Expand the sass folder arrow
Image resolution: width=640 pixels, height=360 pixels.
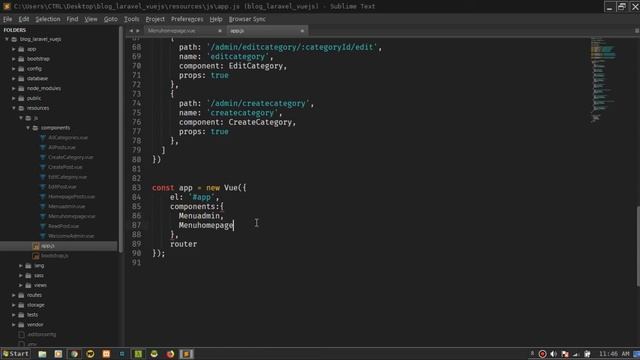tap(21, 276)
